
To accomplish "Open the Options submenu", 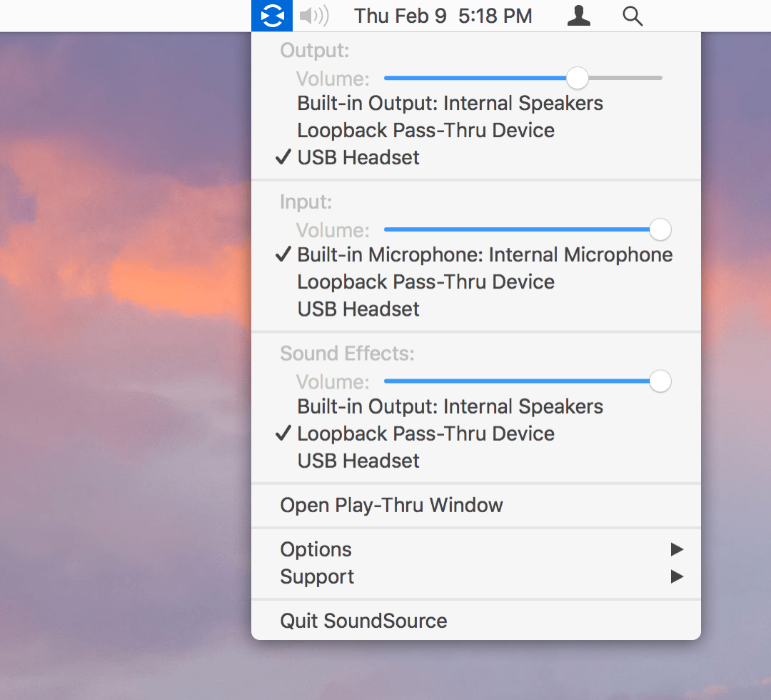I will (476, 549).
